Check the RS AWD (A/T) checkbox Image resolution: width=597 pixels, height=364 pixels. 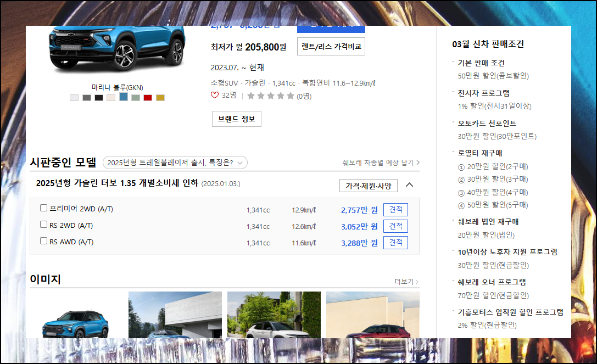point(44,240)
